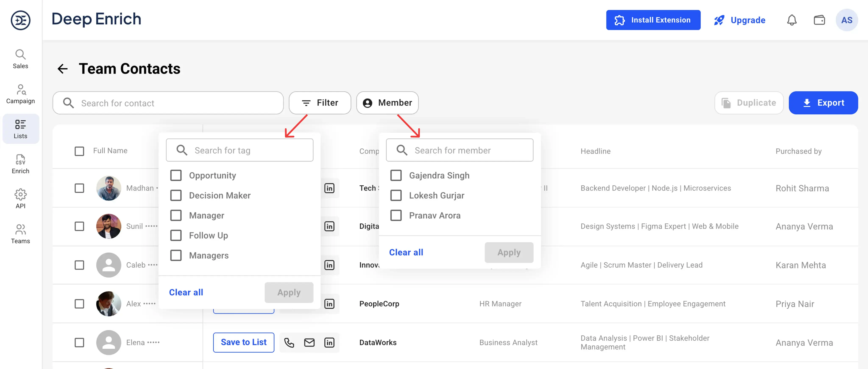The height and width of the screenshot is (369, 868).
Task: Open notifications bell
Action: (791, 20)
